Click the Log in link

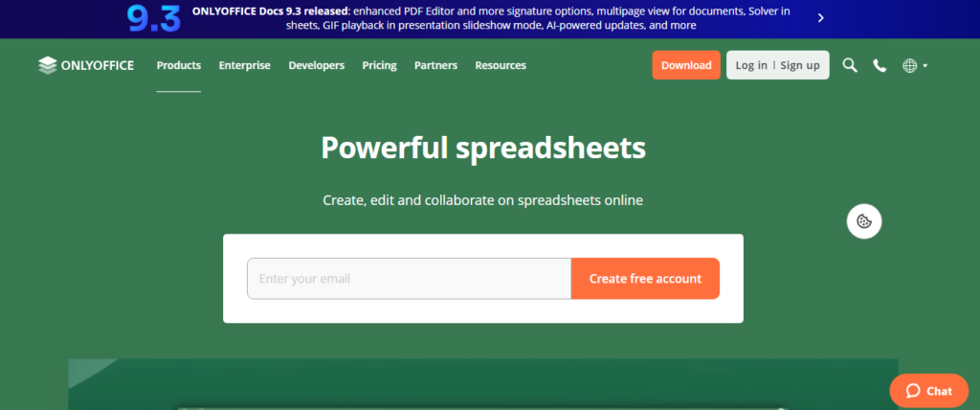tap(751, 65)
